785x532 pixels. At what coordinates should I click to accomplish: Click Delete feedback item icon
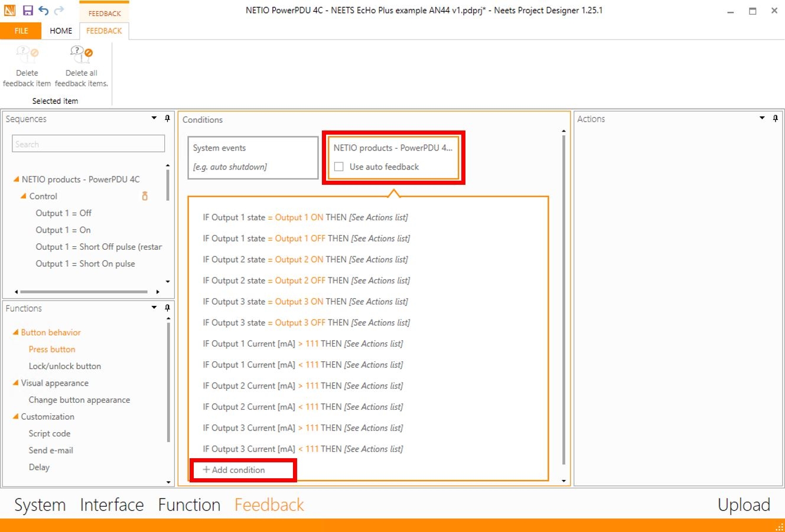coord(27,55)
